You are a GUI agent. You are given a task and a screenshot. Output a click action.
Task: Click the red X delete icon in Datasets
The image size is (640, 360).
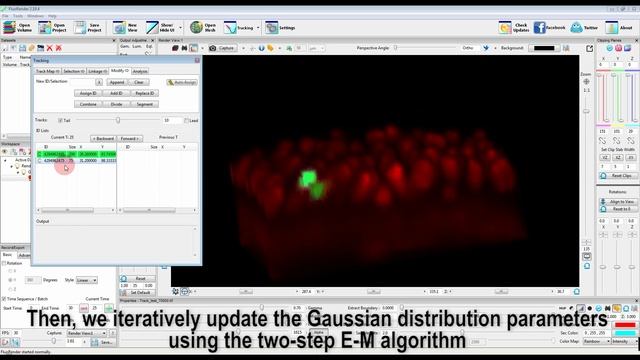point(50,48)
